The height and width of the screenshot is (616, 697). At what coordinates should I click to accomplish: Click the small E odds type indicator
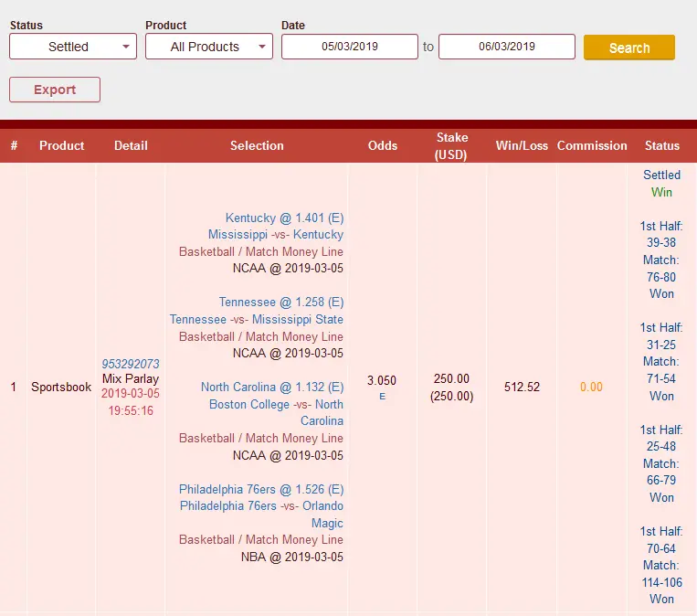[382, 397]
